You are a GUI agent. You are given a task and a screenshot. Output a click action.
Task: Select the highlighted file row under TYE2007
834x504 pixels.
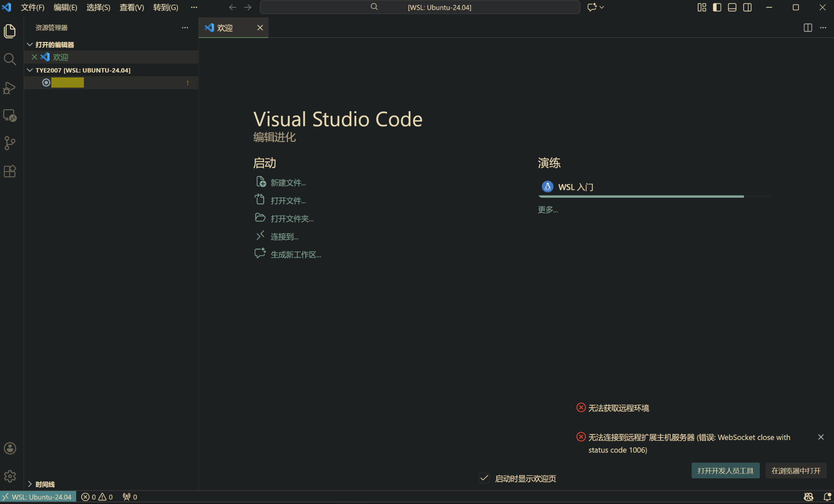pyautogui.click(x=111, y=83)
